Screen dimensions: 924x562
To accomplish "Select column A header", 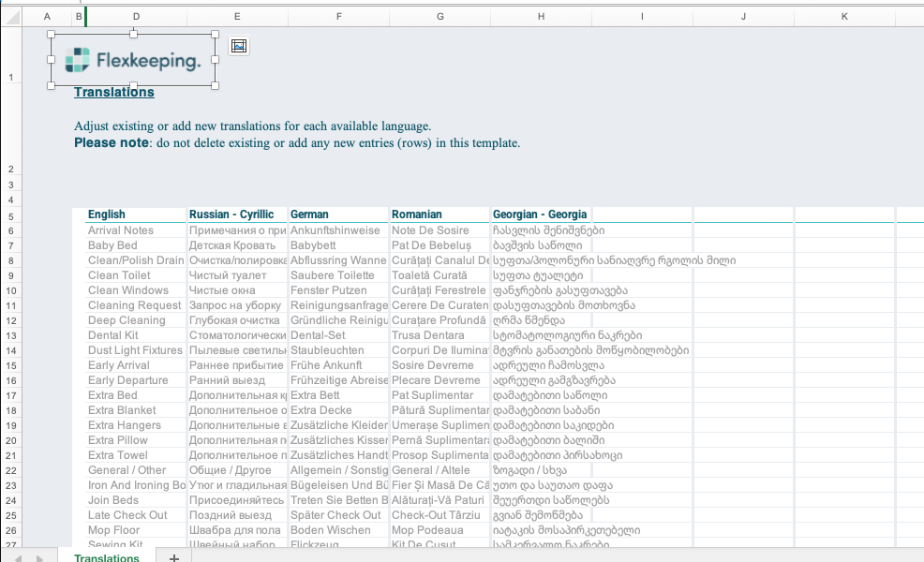I will pyautogui.click(x=47, y=17).
